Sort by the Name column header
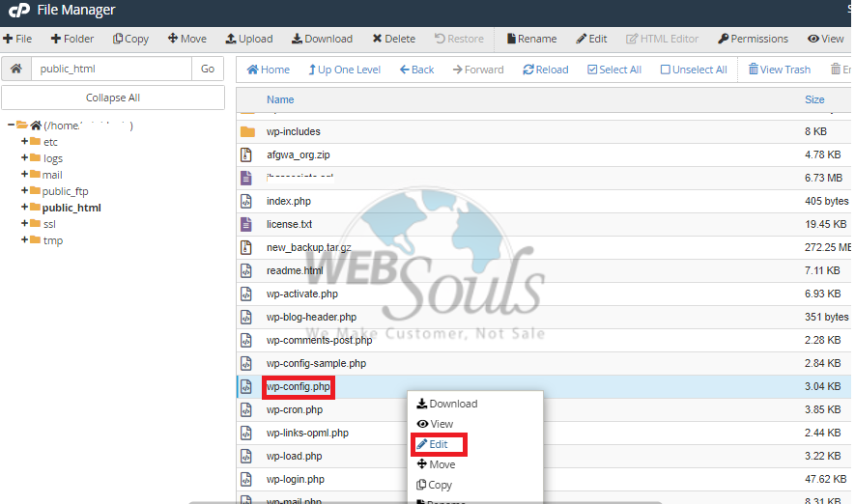This screenshot has height=504, width=855. tap(280, 99)
